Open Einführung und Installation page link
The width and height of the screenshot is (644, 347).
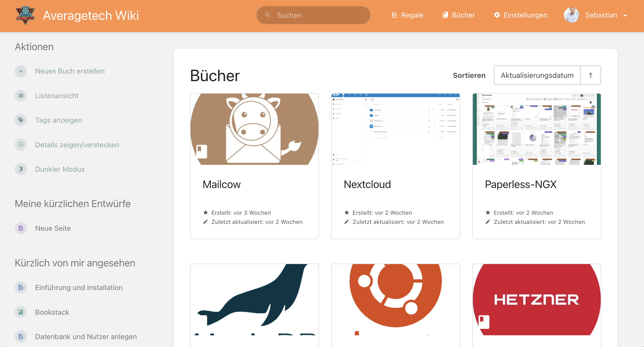pyautogui.click(x=79, y=287)
